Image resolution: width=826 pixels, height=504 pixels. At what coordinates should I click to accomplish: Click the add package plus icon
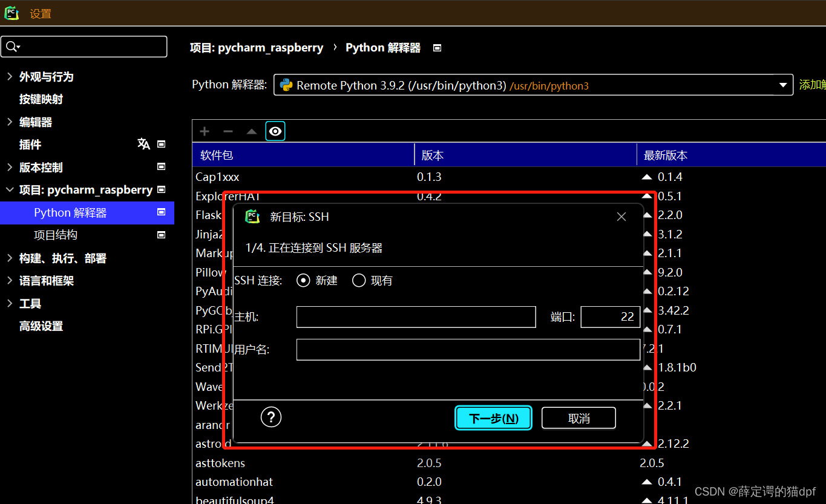point(205,131)
